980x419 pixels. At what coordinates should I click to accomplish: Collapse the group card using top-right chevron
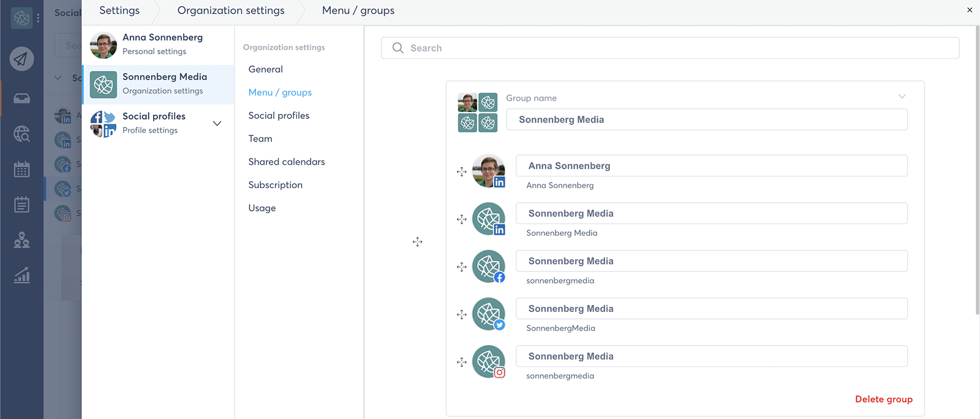[902, 97]
